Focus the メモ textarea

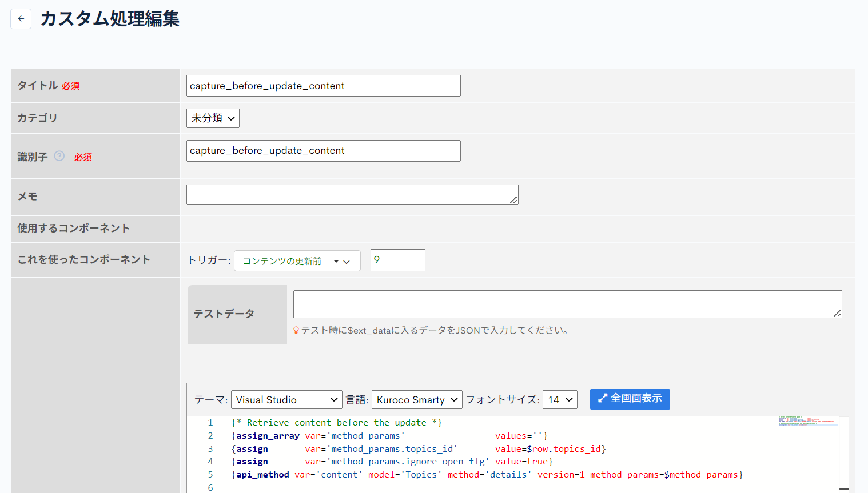click(352, 194)
